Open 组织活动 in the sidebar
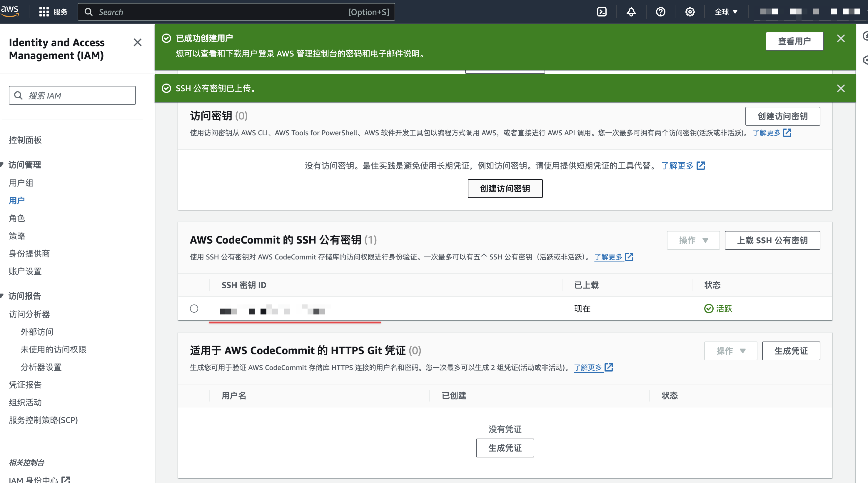 [x=25, y=402]
